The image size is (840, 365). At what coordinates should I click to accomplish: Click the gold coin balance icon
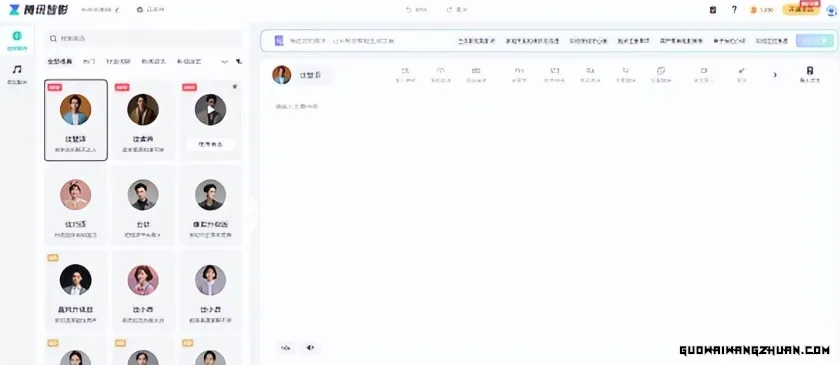click(753, 10)
